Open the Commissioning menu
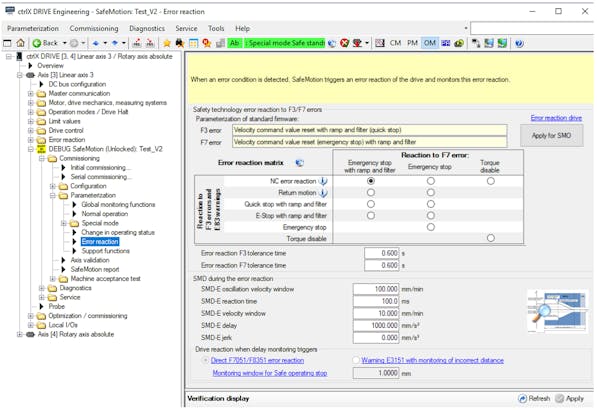The width and height of the screenshot is (597, 410). point(94,29)
